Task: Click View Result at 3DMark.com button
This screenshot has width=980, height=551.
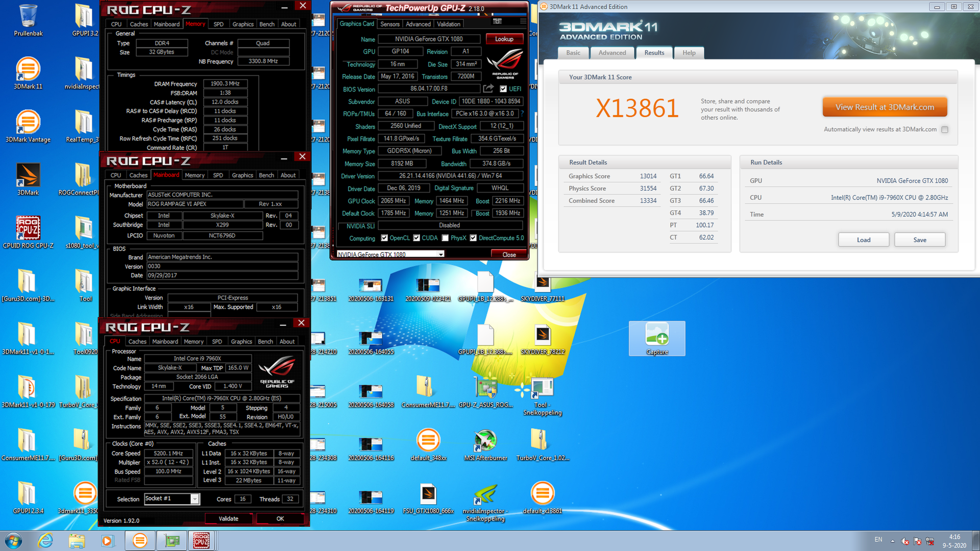Action: (x=885, y=107)
